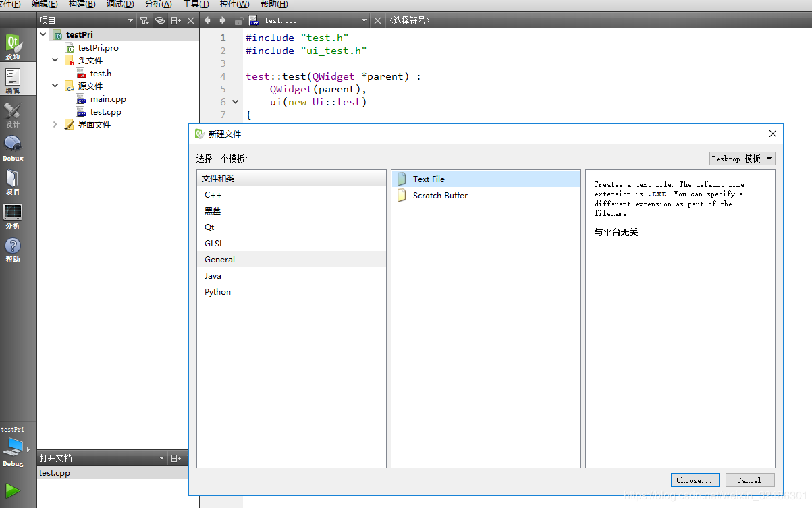This screenshot has height=508, width=812.
Task: Click the Cancel button
Action: (749, 480)
